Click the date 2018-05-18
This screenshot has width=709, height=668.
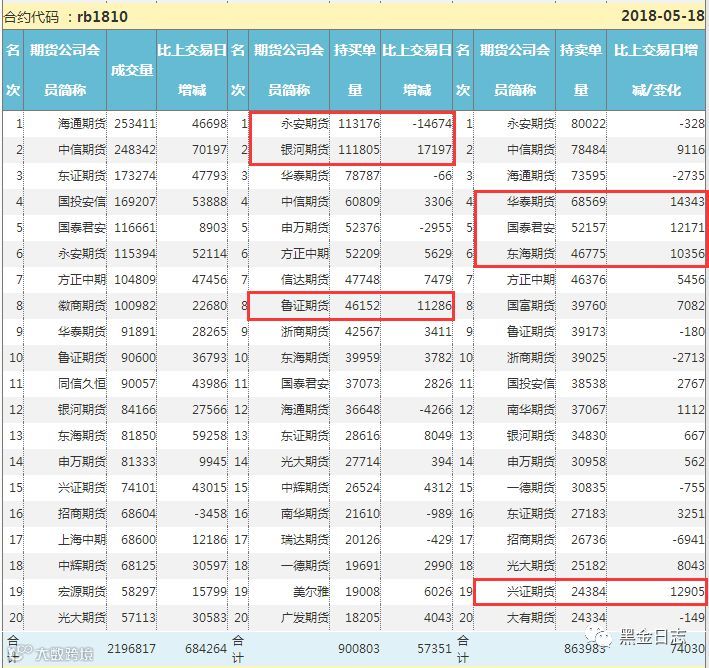tap(662, 16)
